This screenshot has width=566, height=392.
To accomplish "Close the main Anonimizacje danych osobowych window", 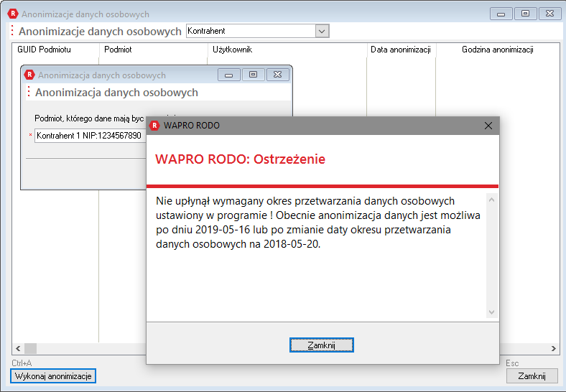I will [x=549, y=14].
